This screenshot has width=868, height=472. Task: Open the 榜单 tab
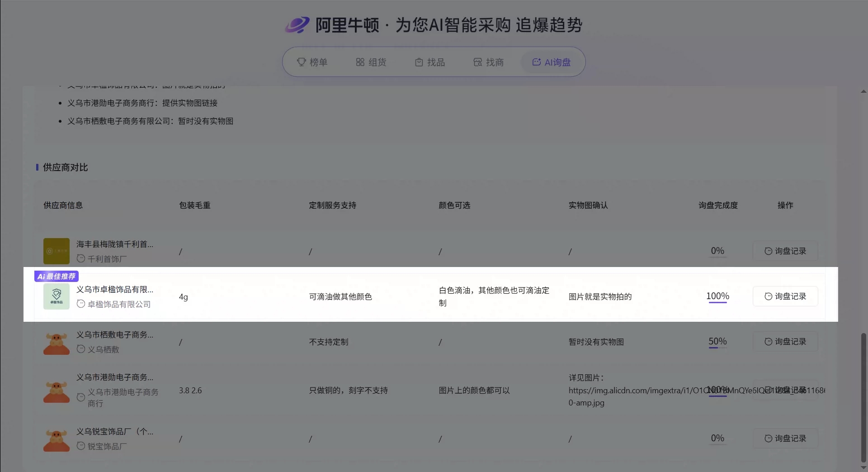[x=312, y=62]
